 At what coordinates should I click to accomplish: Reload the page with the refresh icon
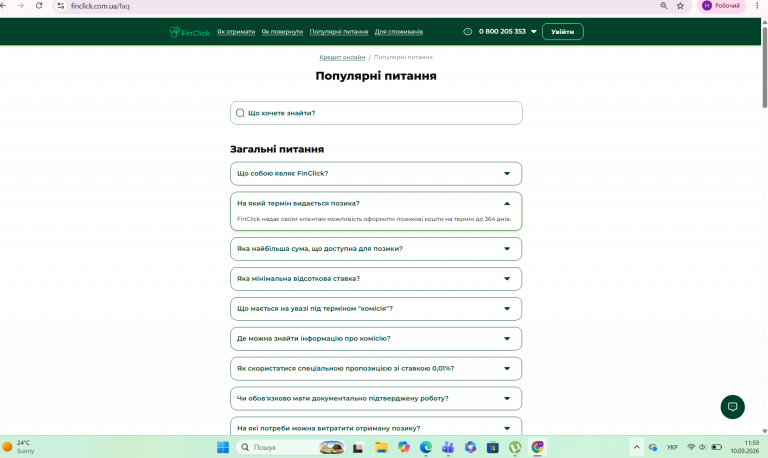[39, 6]
